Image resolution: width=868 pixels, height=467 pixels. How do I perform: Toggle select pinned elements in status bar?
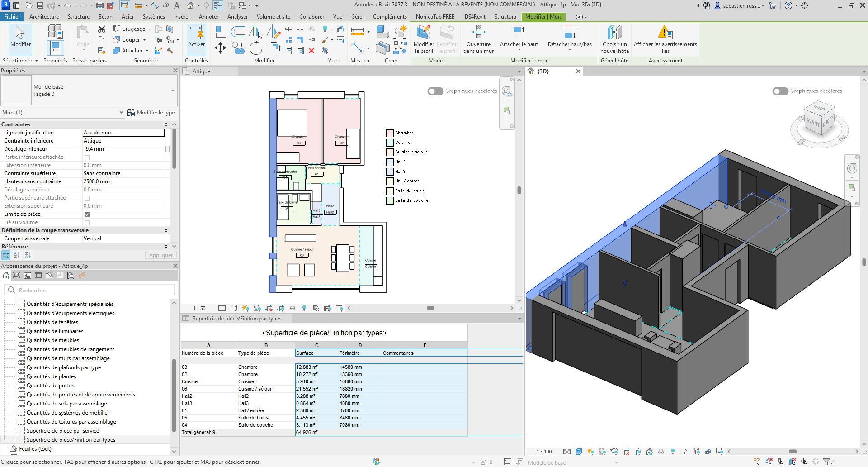780,462
